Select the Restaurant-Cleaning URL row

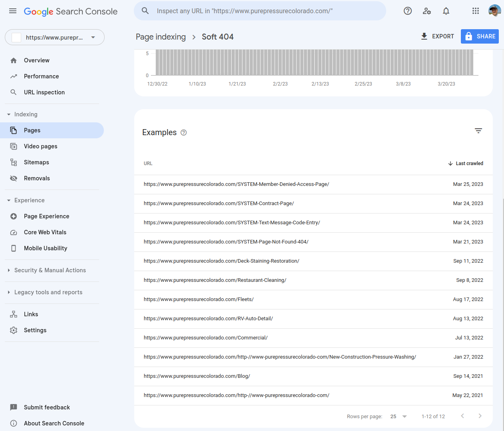pos(314,281)
